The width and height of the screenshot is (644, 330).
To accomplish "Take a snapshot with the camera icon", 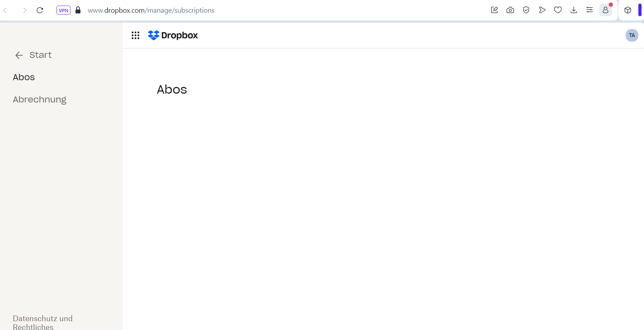I will 510,10.
